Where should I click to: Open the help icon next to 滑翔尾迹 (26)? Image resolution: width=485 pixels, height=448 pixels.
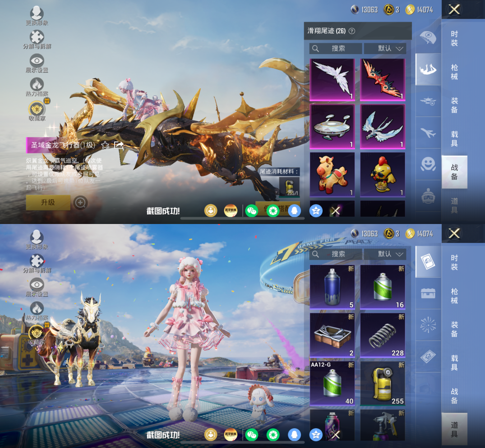[352, 31]
